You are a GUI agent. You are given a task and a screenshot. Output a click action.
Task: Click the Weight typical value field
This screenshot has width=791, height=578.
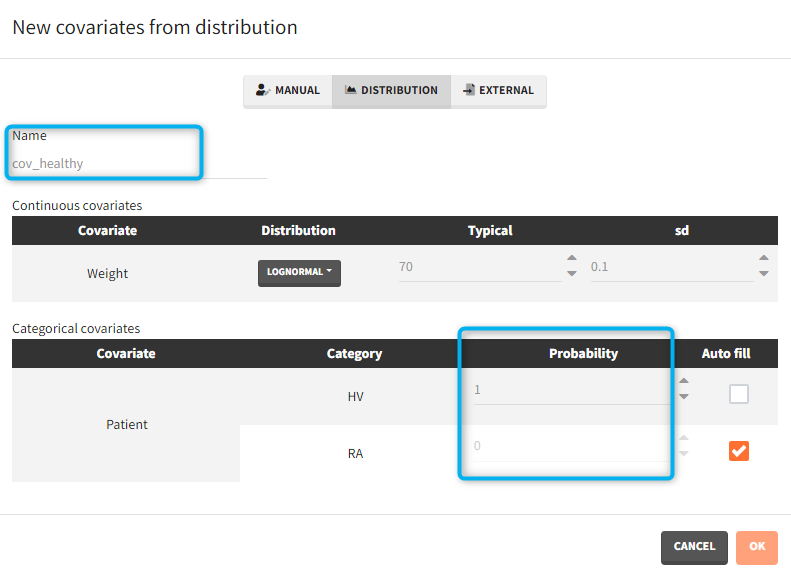pyautogui.click(x=478, y=267)
